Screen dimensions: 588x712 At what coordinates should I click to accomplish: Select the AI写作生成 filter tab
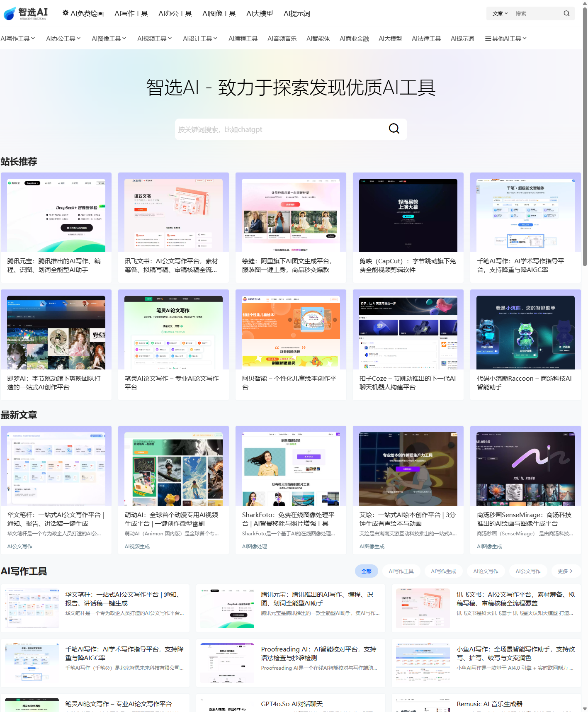443,571
